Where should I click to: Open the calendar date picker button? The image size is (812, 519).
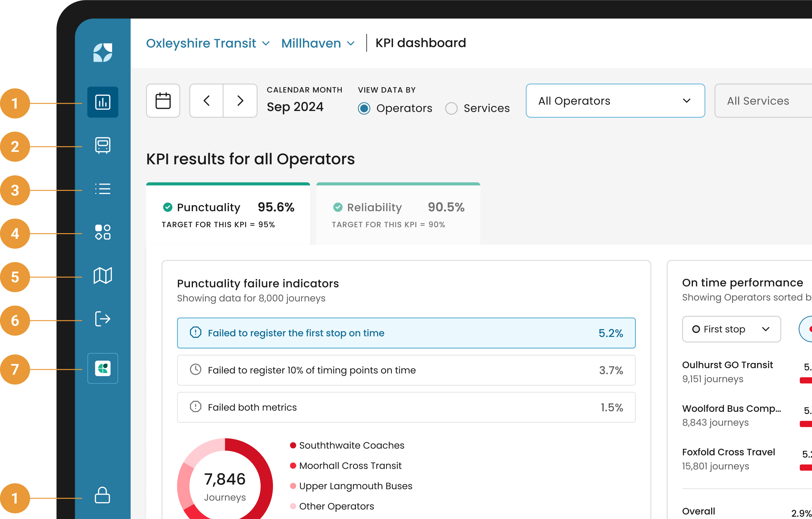[163, 101]
